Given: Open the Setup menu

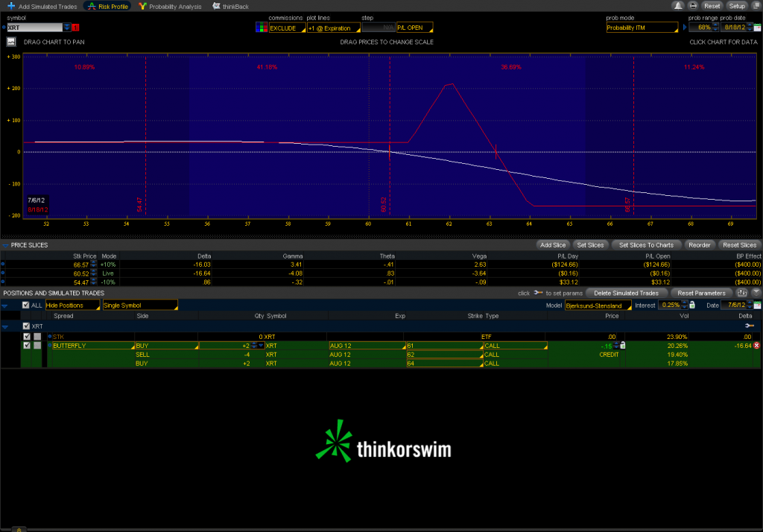Looking at the screenshot, I should pos(737,6).
